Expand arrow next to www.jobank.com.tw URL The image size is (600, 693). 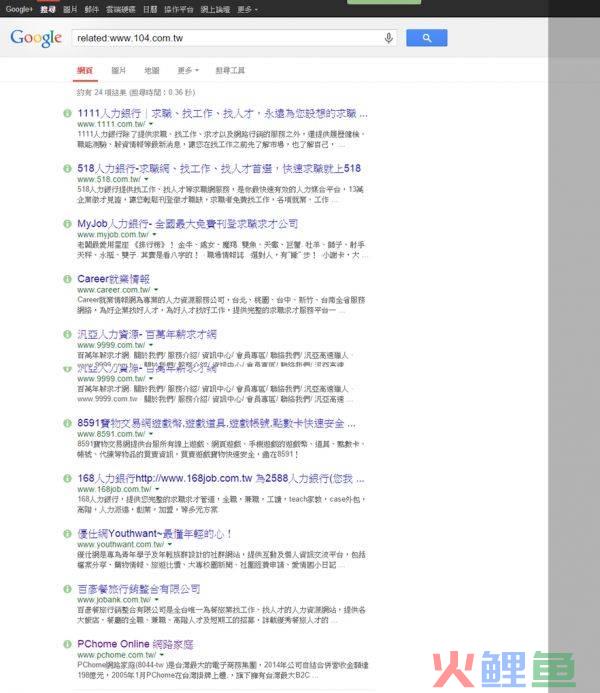coord(156,600)
